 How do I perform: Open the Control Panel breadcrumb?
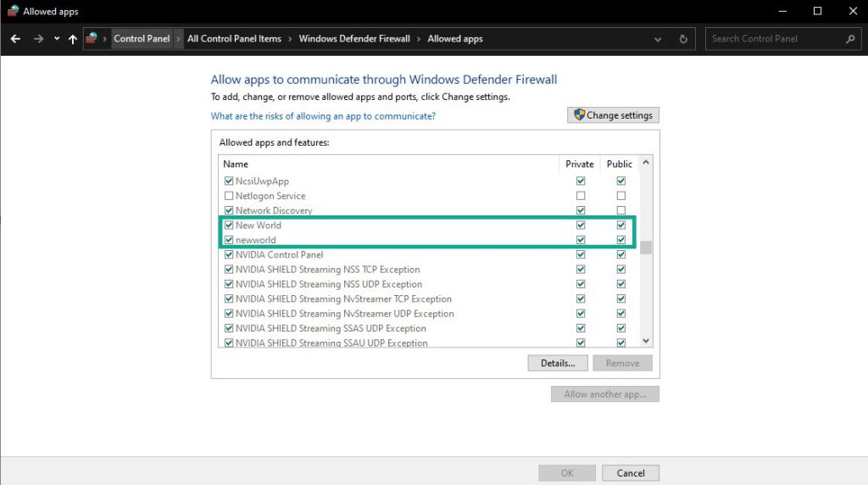(142, 39)
